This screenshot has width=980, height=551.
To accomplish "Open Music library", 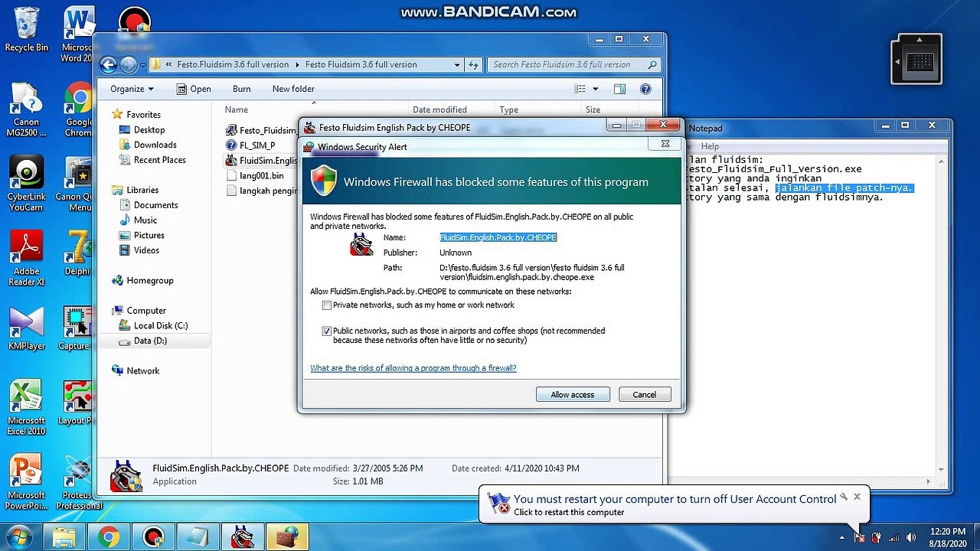I will click(145, 220).
